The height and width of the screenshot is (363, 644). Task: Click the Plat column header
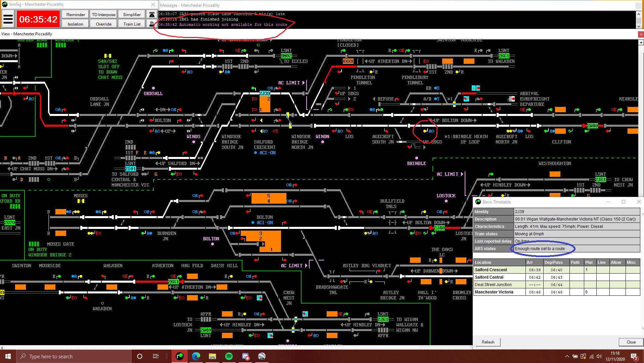(x=590, y=262)
